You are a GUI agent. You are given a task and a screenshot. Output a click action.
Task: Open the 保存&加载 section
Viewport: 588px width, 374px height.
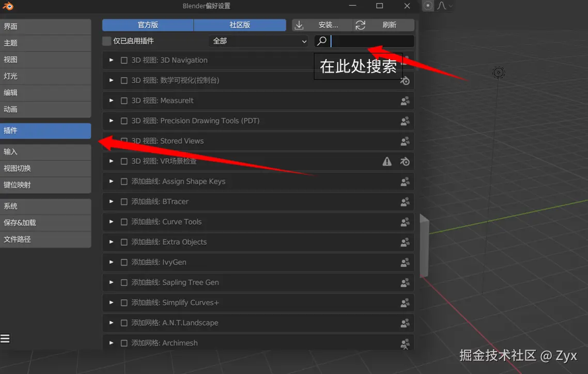(x=45, y=222)
